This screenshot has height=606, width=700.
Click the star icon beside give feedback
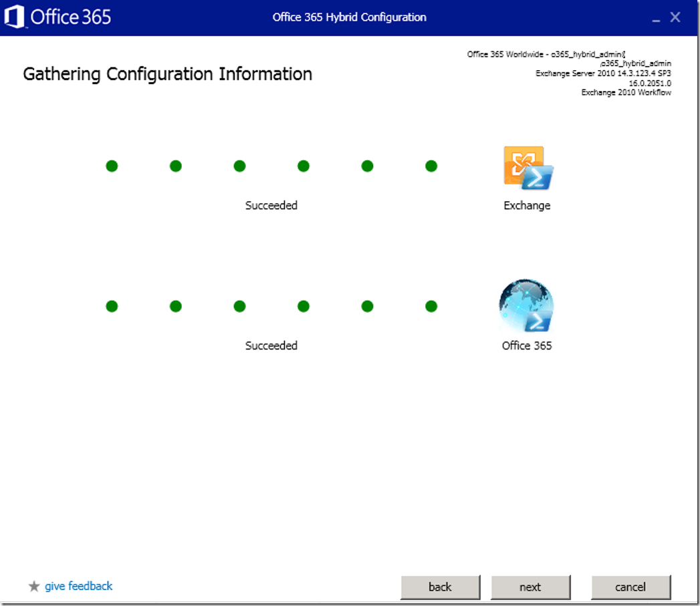click(x=34, y=586)
